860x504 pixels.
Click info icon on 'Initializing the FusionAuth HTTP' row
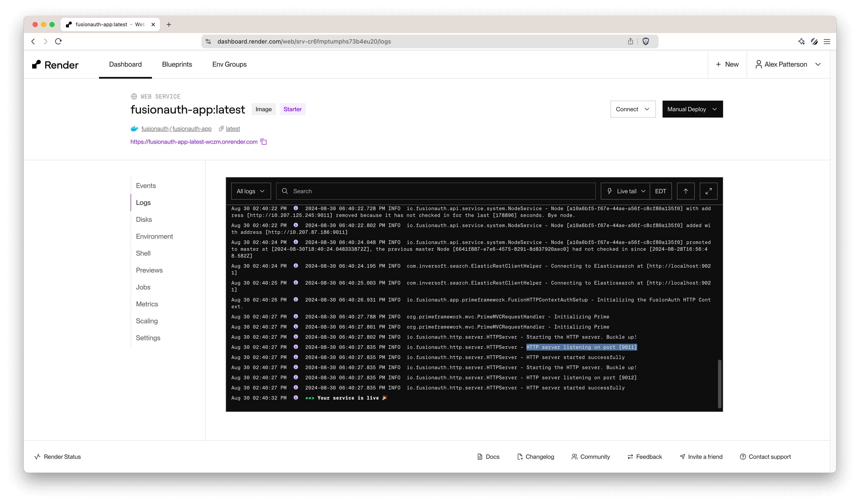point(296,299)
